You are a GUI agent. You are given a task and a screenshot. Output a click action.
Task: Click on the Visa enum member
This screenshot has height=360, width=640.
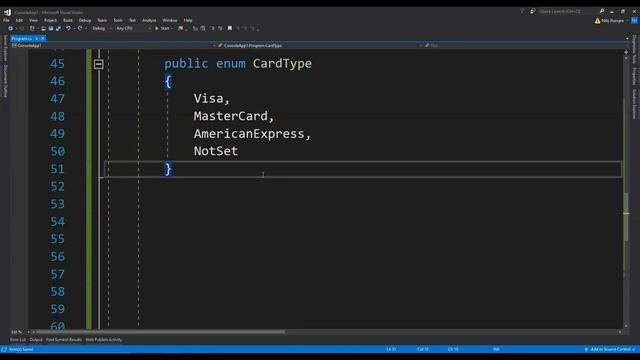pos(209,98)
